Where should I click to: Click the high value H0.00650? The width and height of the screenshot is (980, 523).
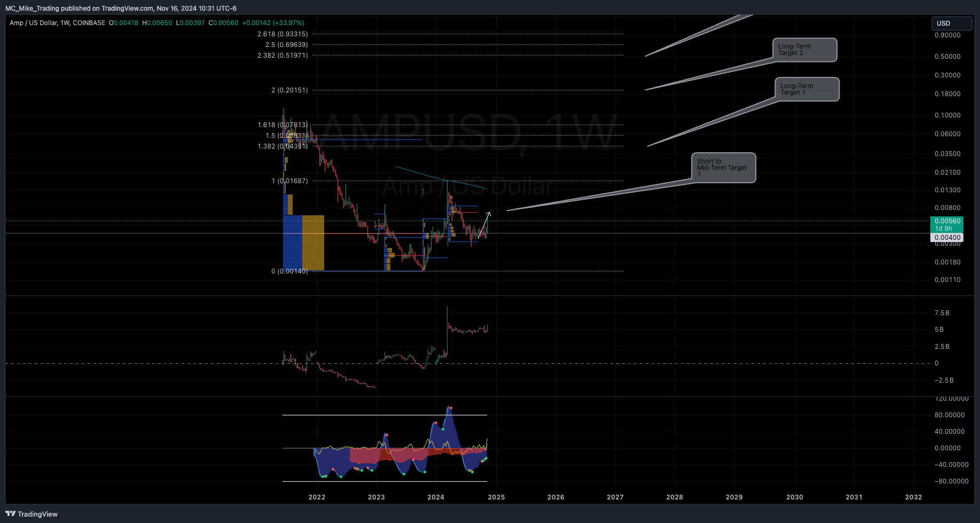(x=158, y=23)
